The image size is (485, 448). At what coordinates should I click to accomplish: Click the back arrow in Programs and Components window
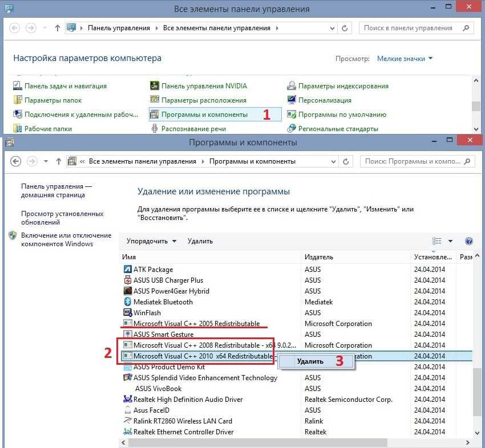15,161
